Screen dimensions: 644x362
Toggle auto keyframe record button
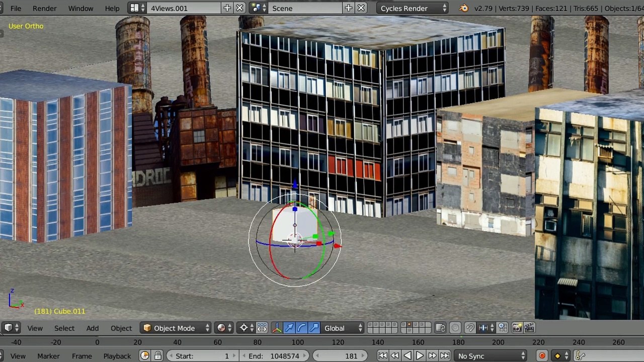click(542, 356)
